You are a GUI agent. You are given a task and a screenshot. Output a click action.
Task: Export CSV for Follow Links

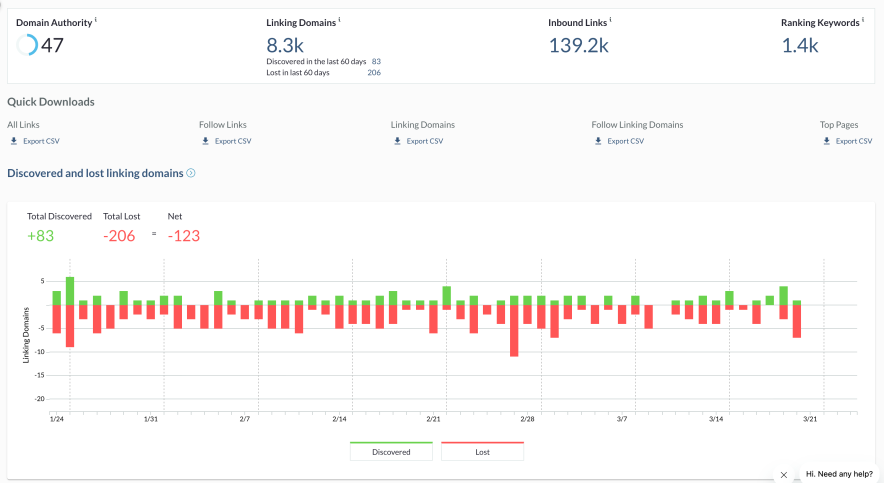[233, 141]
